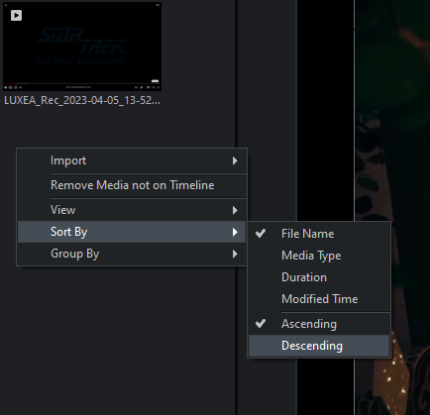Expand the Group By submenu arrow
Screen dimensions: 430x415
point(235,254)
